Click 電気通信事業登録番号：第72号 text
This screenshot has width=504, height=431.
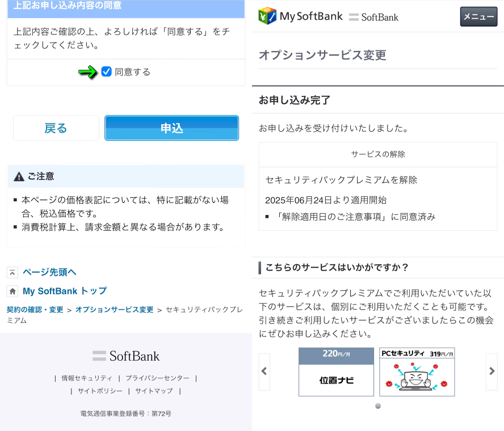tap(125, 413)
